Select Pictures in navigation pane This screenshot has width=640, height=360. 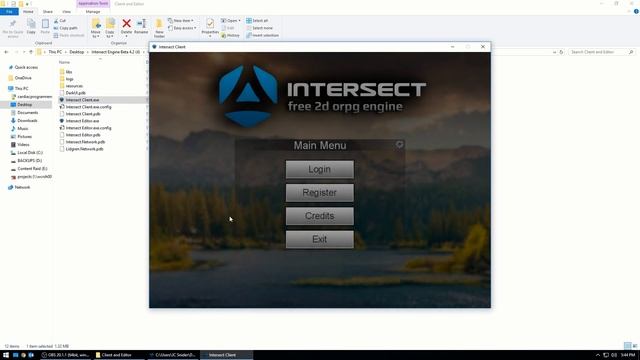24,137
